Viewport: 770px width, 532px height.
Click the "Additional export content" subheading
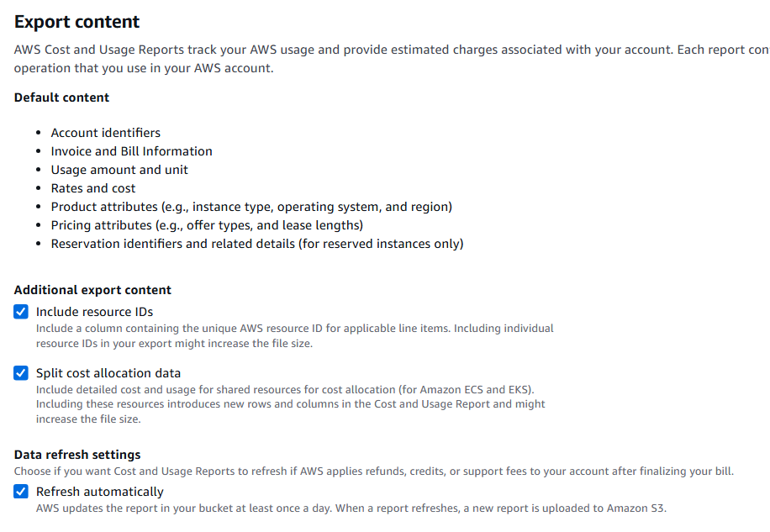tap(92, 290)
